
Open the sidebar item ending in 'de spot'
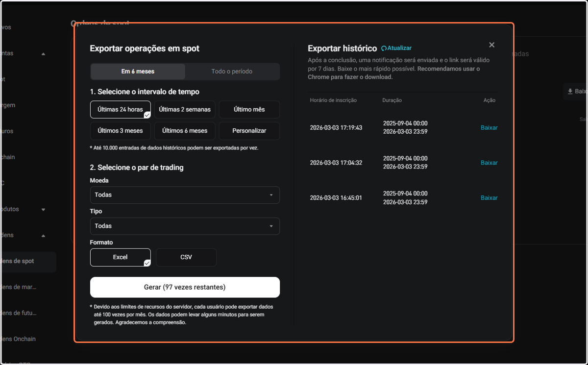click(28, 262)
